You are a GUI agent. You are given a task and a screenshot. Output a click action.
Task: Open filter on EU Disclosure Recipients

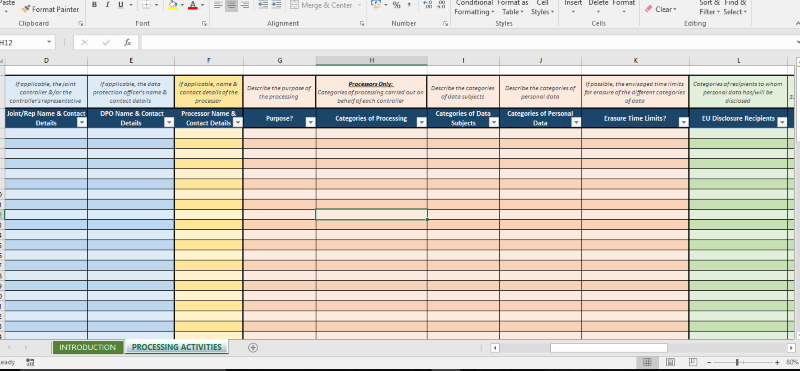(782, 122)
